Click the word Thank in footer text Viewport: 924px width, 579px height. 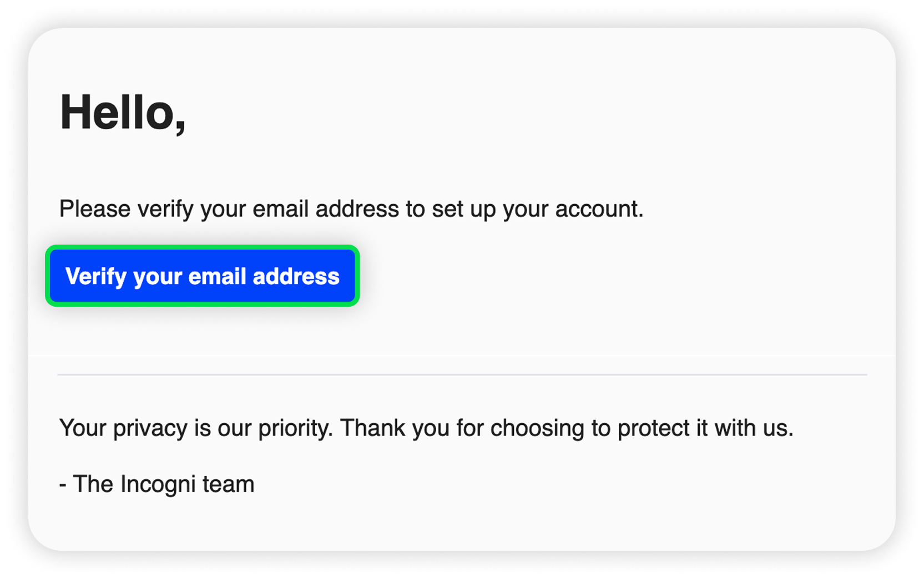coord(373,428)
